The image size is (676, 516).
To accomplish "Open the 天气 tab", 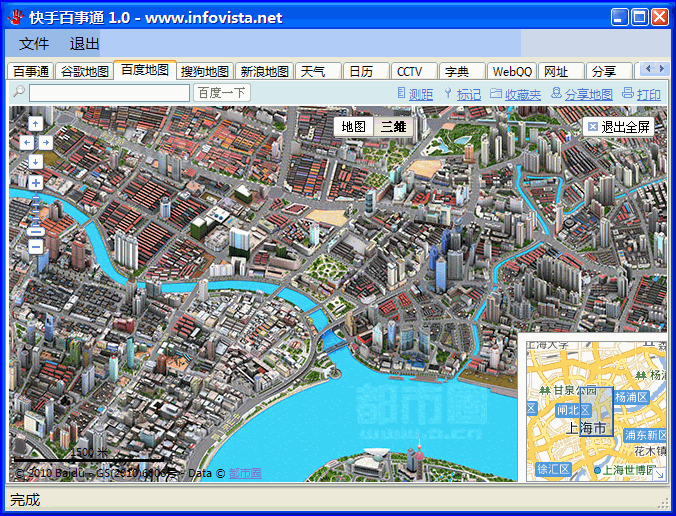I will pos(318,71).
